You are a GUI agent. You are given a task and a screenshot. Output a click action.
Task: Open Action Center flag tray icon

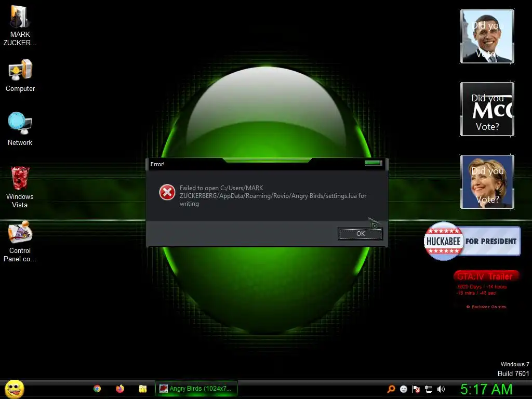click(416, 389)
